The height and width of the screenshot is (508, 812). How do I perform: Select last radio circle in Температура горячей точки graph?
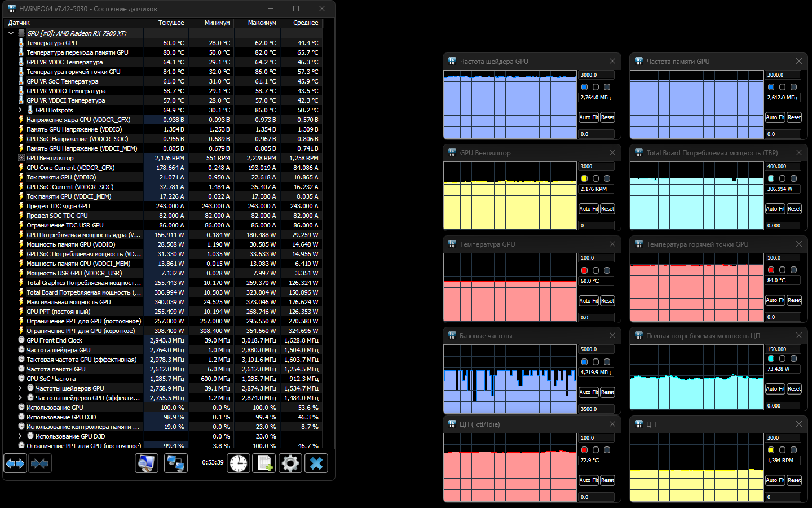click(793, 270)
